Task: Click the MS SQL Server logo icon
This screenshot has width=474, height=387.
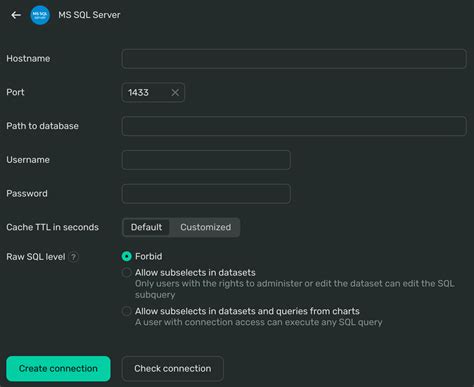Action: (x=40, y=15)
